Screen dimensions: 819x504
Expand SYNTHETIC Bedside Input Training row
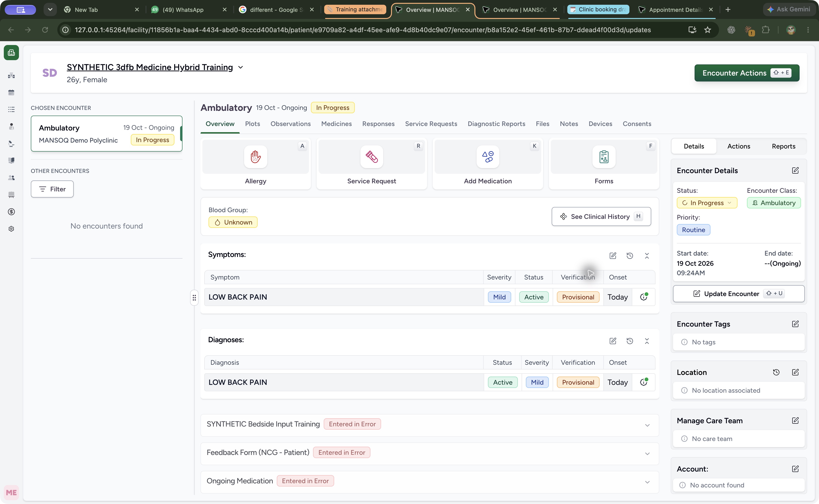click(x=429, y=425)
